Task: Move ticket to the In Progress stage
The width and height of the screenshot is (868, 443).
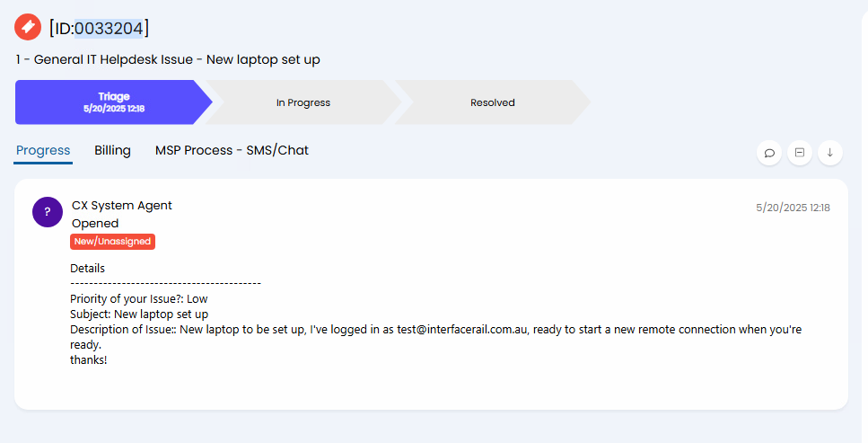Action: (303, 102)
